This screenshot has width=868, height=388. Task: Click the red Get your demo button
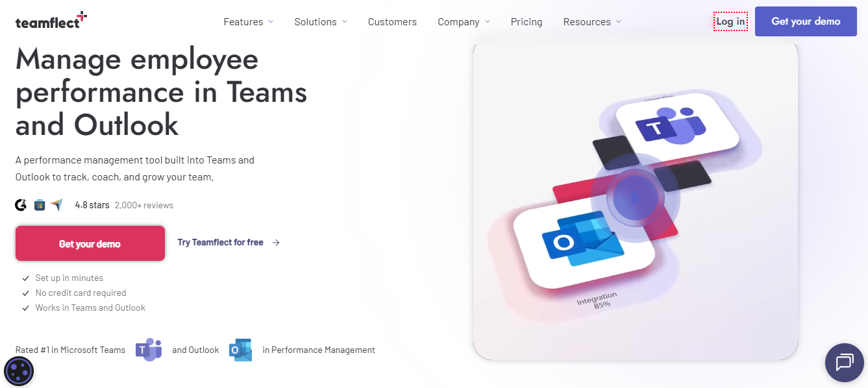90,243
